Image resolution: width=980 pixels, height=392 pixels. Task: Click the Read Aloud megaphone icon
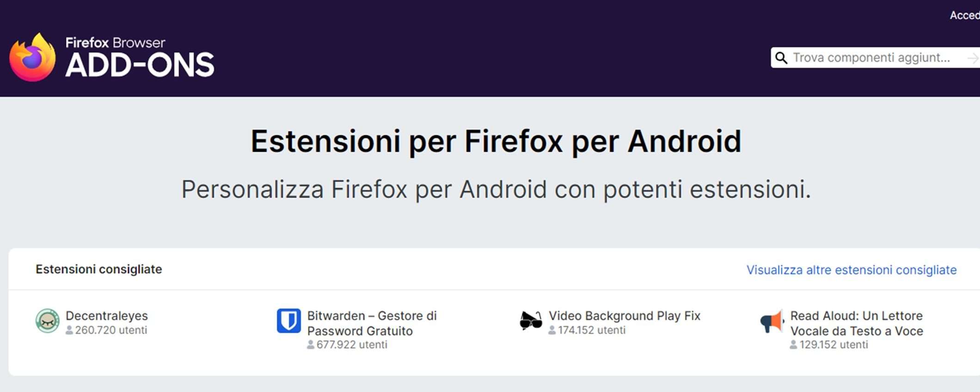point(772,321)
